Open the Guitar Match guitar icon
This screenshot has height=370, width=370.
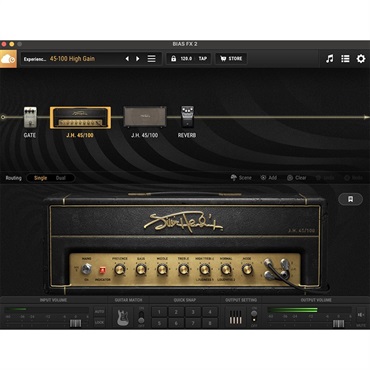[x=123, y=317]
